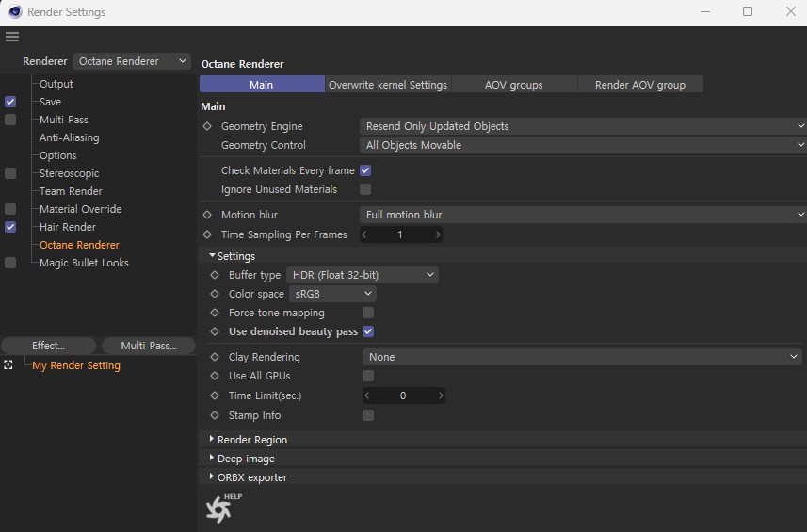The image size is (807, 532).
Task: Increase Time Sampling Per Frames value arrow
Action: click(x=438, y=234)
